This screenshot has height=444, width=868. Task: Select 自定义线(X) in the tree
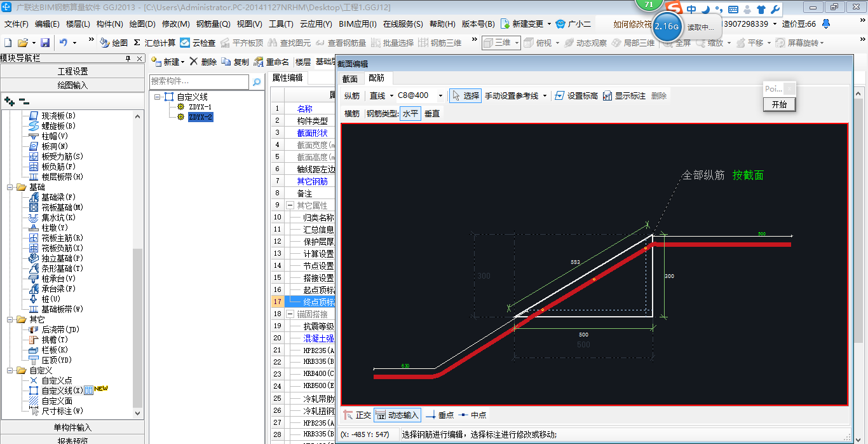coord(62,391)
